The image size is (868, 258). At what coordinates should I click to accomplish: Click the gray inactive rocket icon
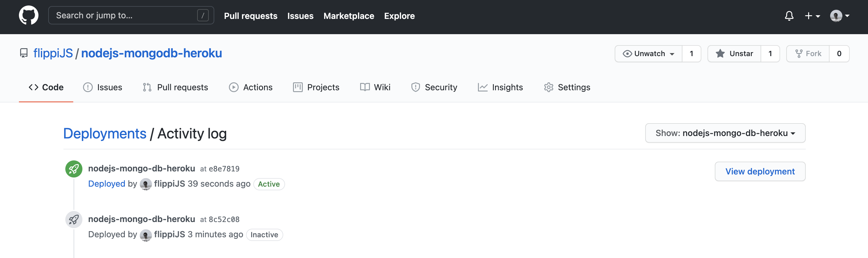click(74, 220)
